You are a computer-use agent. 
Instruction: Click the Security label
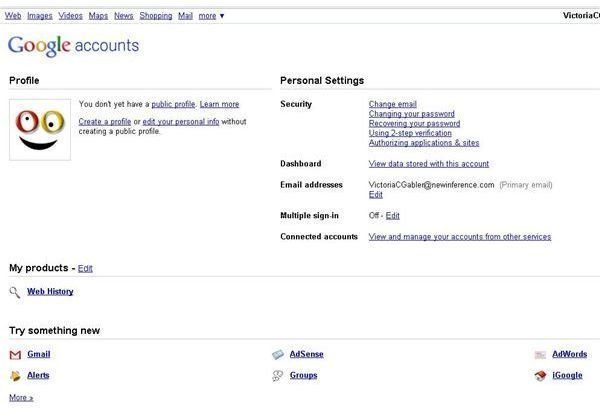[x=296, y=104]
